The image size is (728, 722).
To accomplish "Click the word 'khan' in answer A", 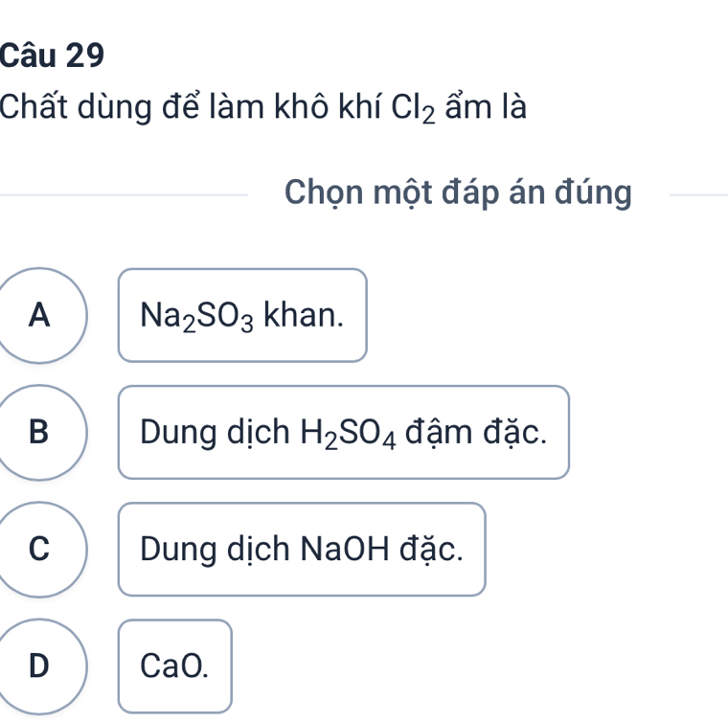I will coord(303,314).
